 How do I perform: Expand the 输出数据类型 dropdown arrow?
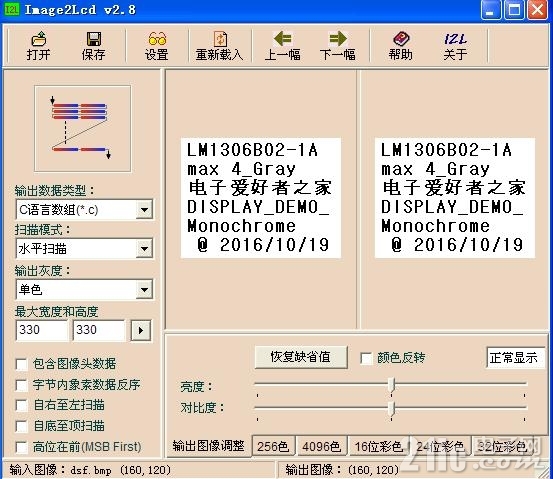(144, 210)
